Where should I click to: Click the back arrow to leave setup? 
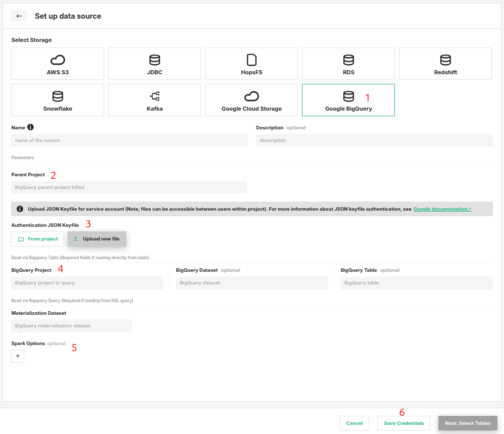click(19, 16)
